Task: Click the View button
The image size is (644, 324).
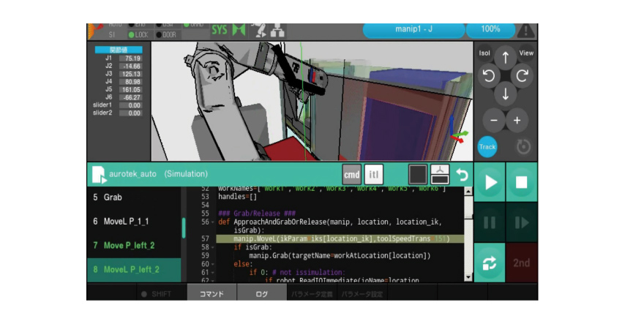Action: pos(526,53)
